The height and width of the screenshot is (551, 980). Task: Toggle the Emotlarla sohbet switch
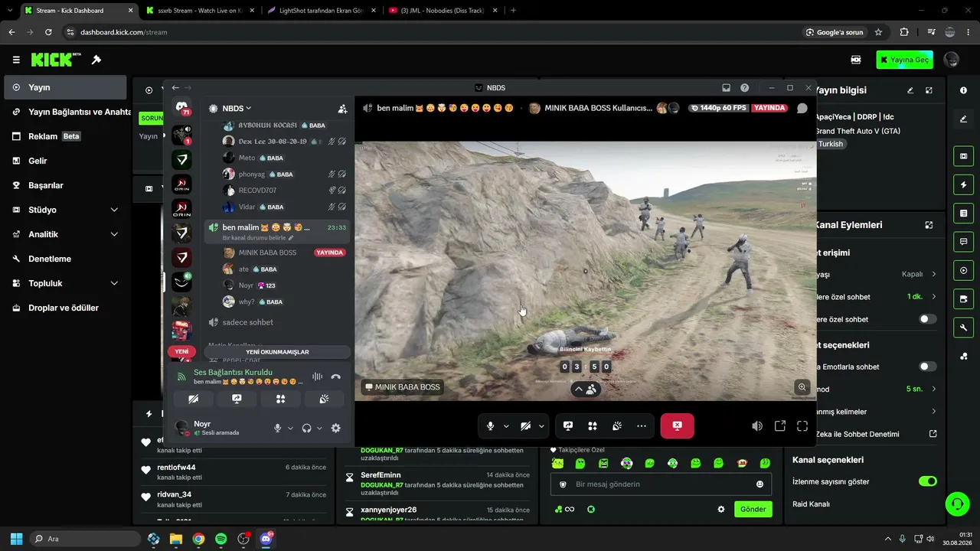pos(927,367)
